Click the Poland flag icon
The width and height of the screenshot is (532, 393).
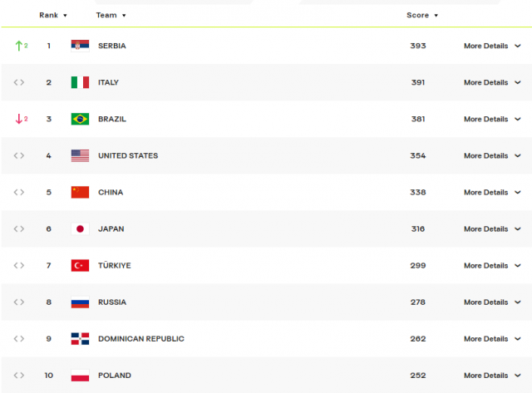click(80, 376)
